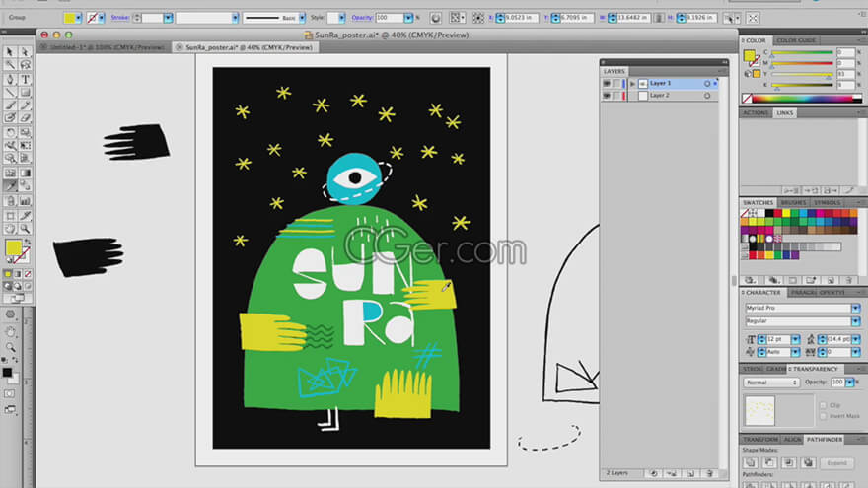Open the stroke weight dropdown in control bar
The height and width of the screenshot is (488, 868).
click(x=168, y=19)
